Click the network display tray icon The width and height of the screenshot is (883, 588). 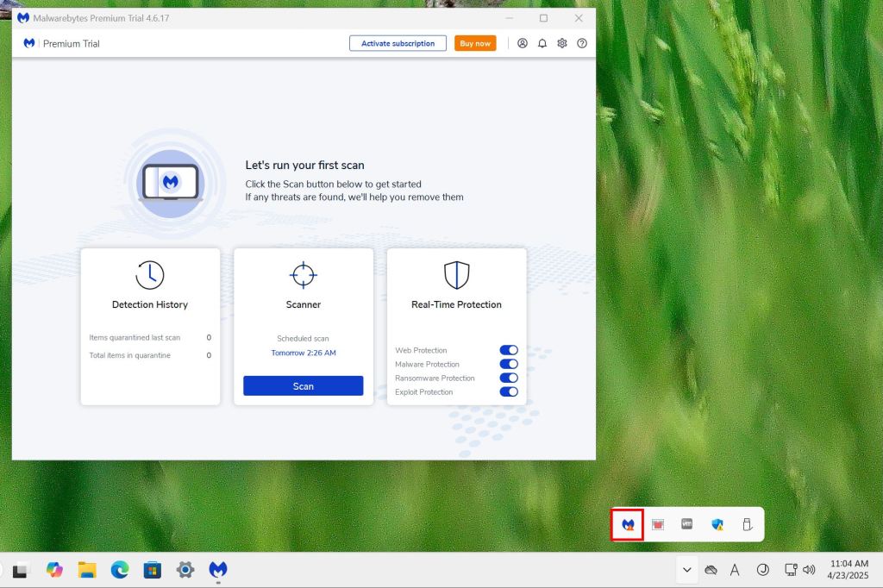pos(791,570)
